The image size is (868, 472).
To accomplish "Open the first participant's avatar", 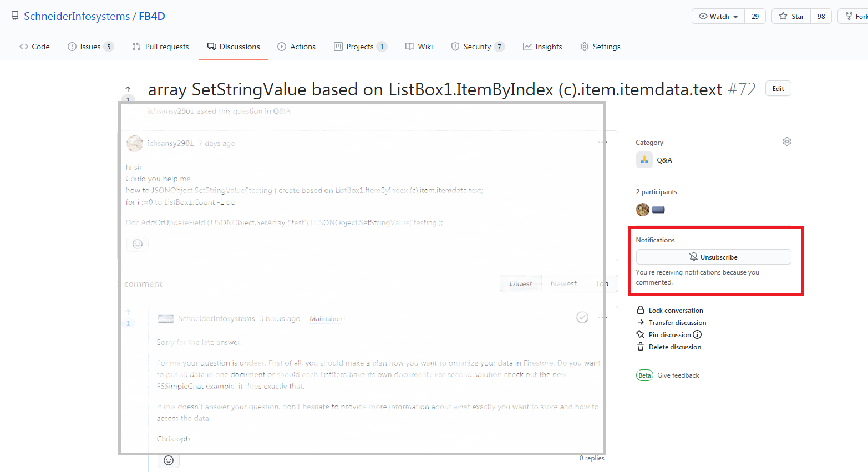I will pyautogui.click(x=643, y=210).
